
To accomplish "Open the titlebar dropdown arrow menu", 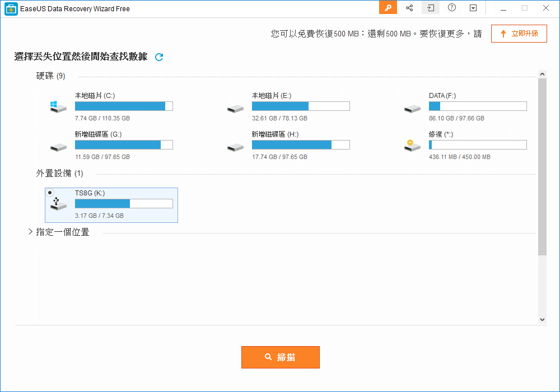I will [x=472, y=8].
